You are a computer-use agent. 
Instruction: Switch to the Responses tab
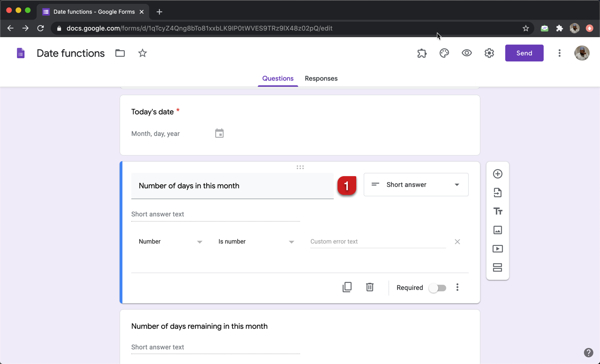click(x=321, y=78)
